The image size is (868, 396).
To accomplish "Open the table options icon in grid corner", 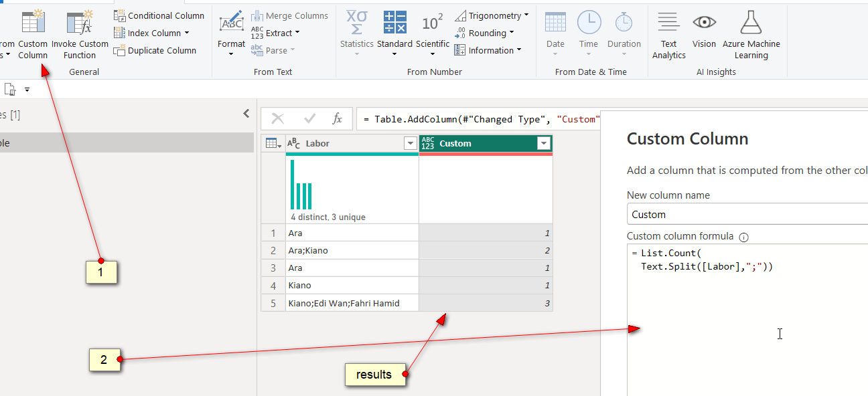I will click(273, 143).
